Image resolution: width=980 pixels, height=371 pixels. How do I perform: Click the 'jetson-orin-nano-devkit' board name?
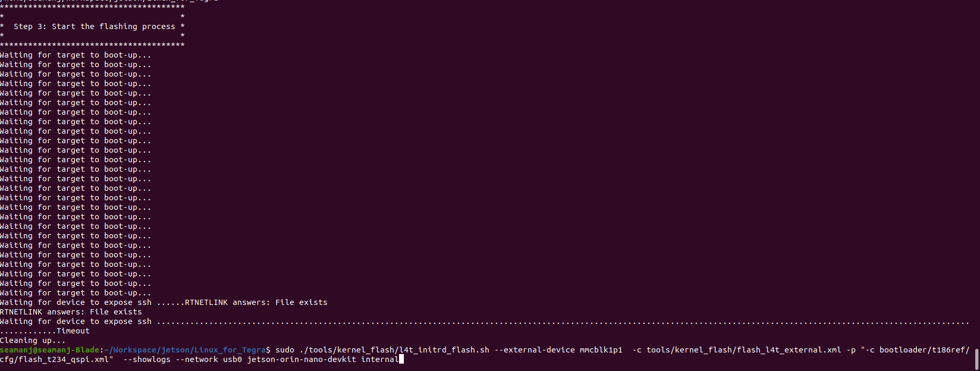pos(301,359)
